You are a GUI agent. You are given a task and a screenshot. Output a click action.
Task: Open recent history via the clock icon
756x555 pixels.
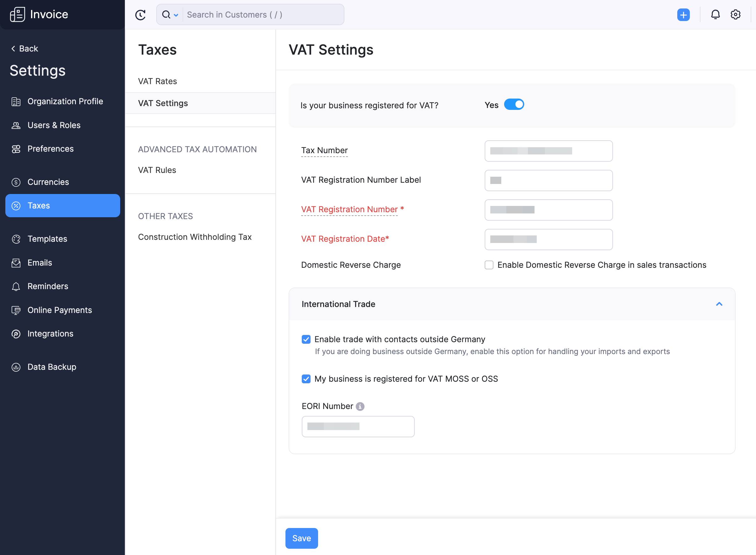pos(141,14)
